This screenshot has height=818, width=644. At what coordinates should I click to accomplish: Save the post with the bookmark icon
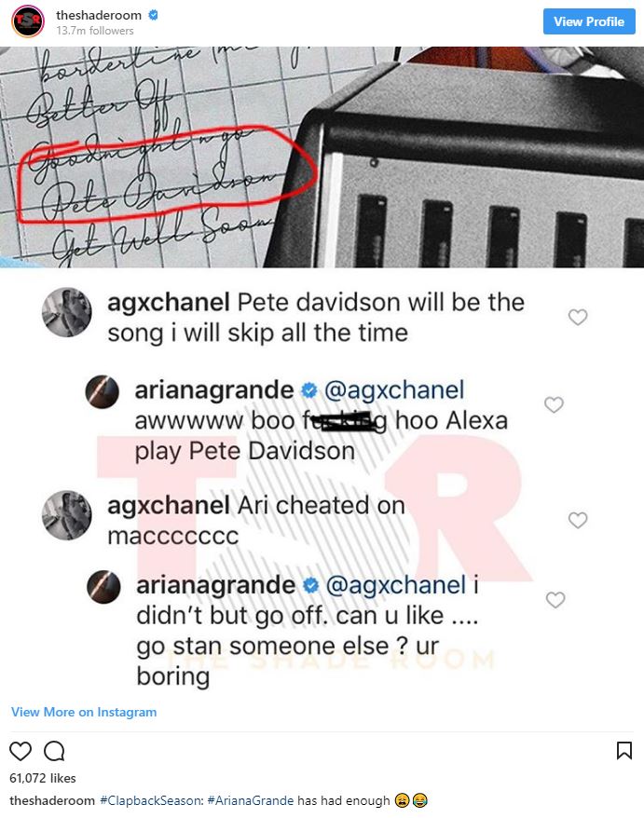click(x=624, y=751)
